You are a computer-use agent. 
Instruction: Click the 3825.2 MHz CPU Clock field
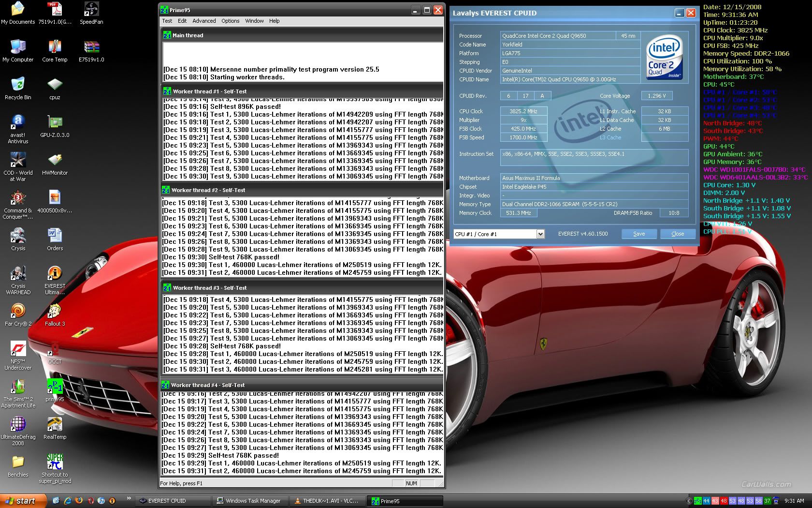pos(523,111)
